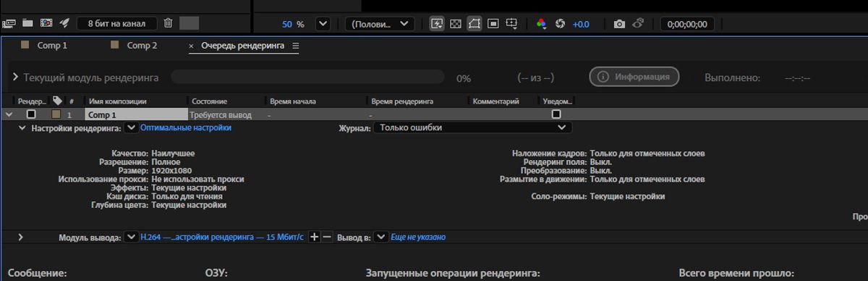Click the Show Snapshot icon
Screen dimensions: 868x281
638,24
